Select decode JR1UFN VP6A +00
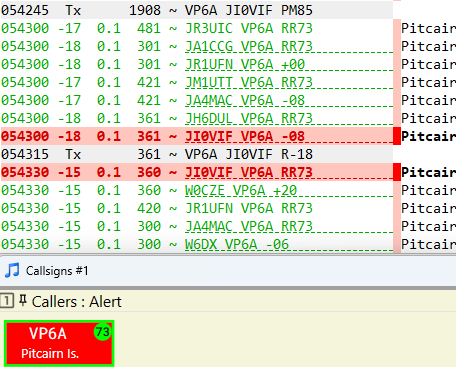This screenshot has height=367, width=456. 196,64
